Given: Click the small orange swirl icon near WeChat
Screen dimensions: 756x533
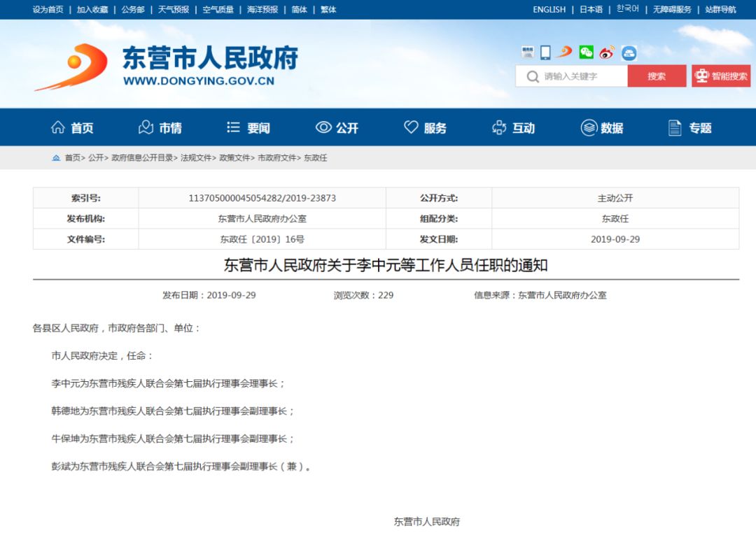Looking at the screenshot, I should point(565,52).
